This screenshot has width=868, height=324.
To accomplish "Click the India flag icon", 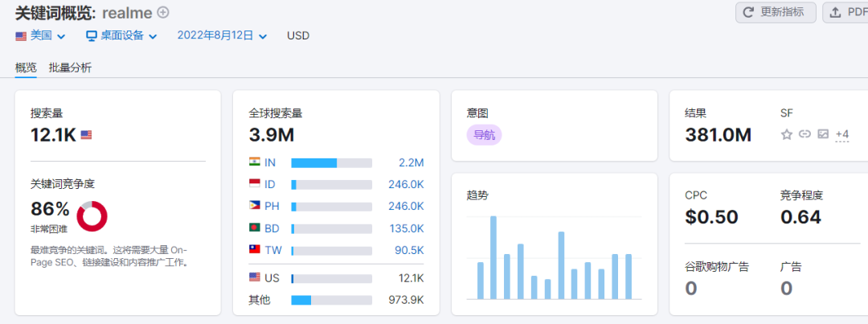I will [x=255, y=162].
